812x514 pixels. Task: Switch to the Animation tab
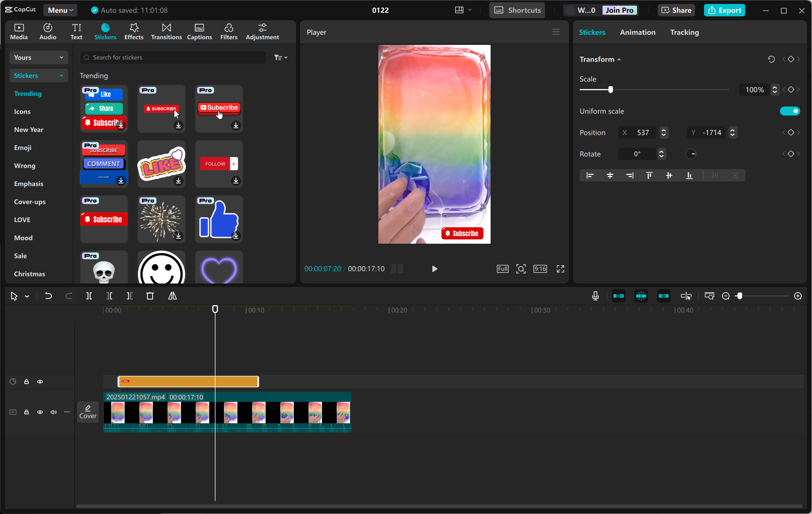pos(637,32)
